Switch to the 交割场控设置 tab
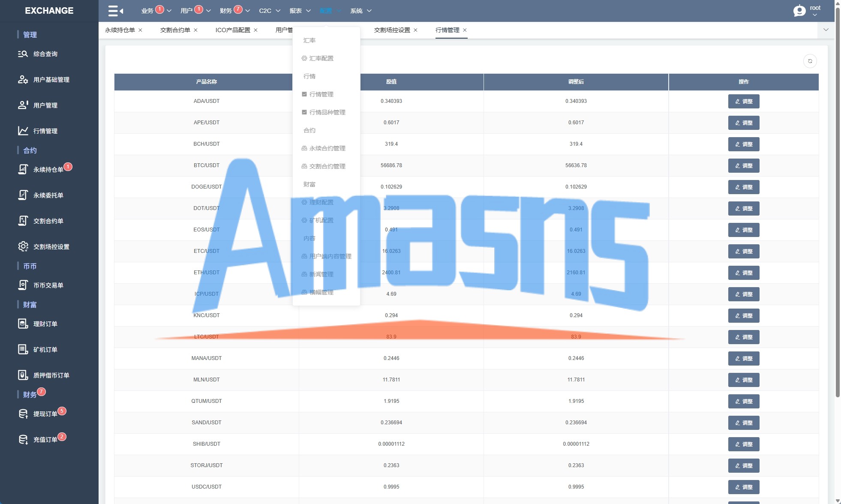841x504 pixels. [392, 30]
